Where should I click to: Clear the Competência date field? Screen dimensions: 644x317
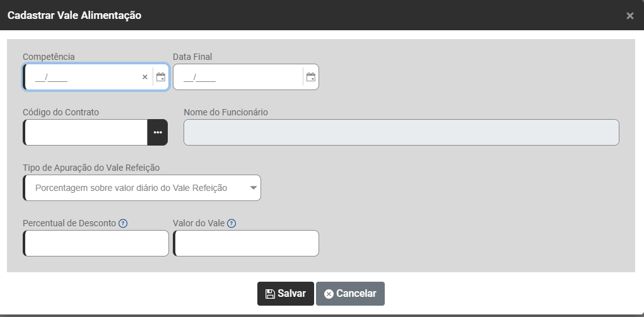144,77
